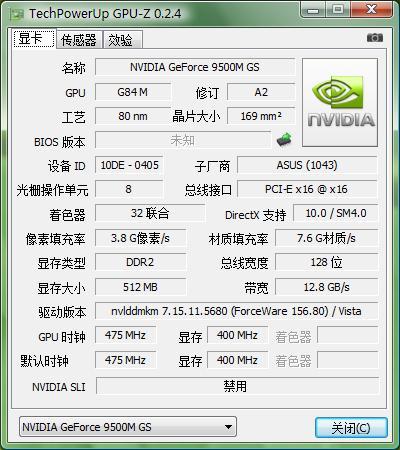
Task: Click the 关闭(C) button
Action: click(351, 428)
